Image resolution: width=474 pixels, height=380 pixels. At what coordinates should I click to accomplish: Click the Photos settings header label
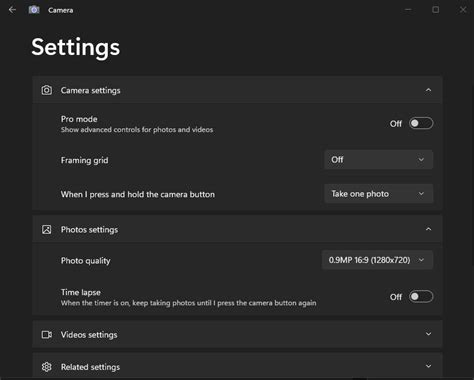(x=89, y=230)
